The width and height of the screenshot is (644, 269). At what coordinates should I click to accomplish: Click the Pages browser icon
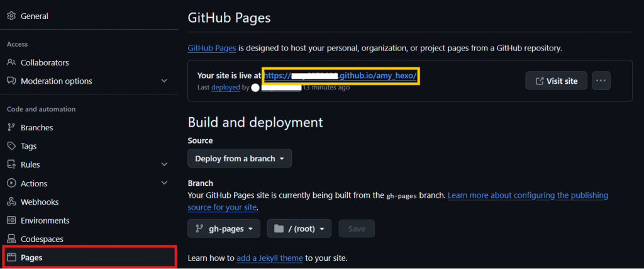coord(11,258)
